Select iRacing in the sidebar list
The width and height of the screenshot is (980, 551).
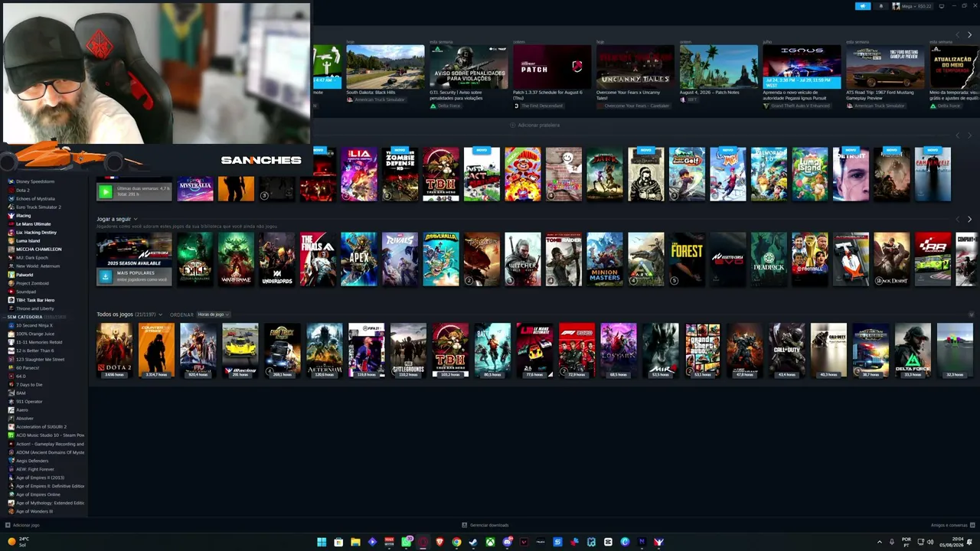point(23,215)
